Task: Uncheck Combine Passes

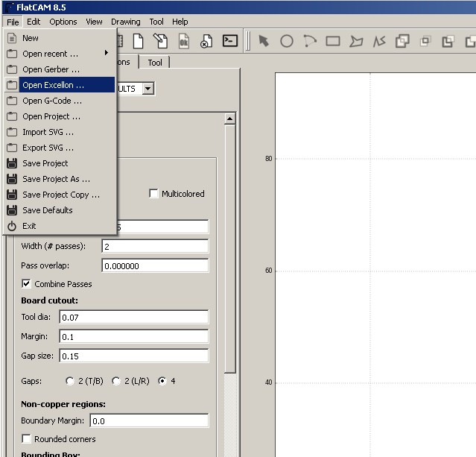Action: [26, 284]
